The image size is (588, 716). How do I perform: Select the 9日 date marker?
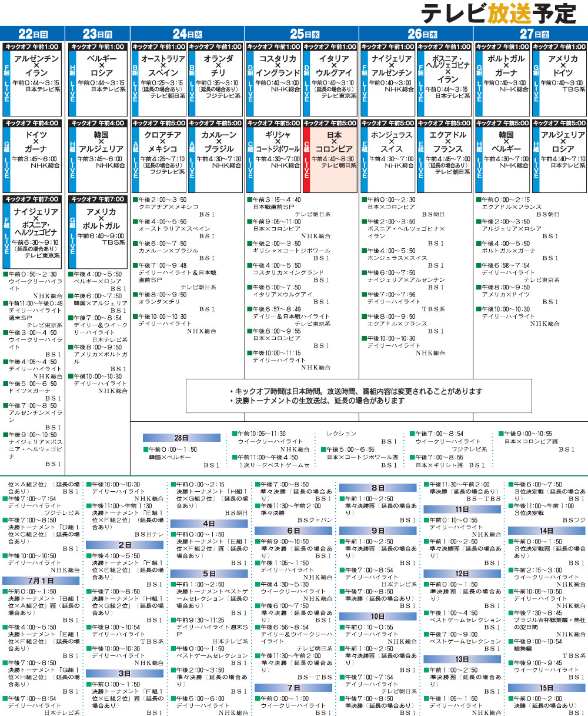(x=377, y=531)
